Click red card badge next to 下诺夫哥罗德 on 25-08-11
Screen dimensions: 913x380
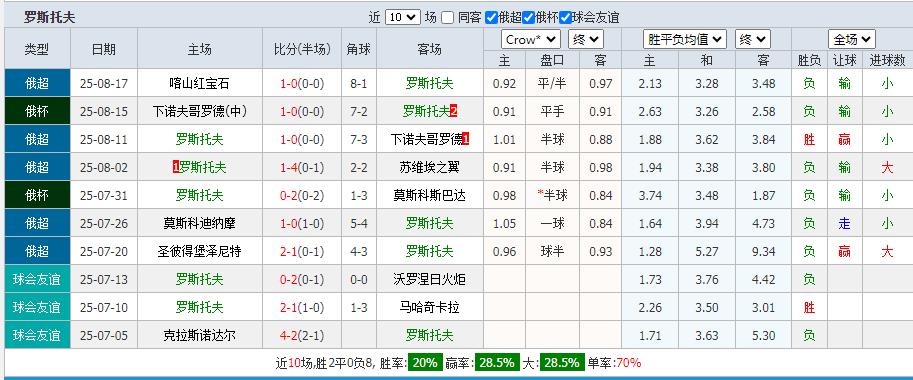click(x=466, y=139)
